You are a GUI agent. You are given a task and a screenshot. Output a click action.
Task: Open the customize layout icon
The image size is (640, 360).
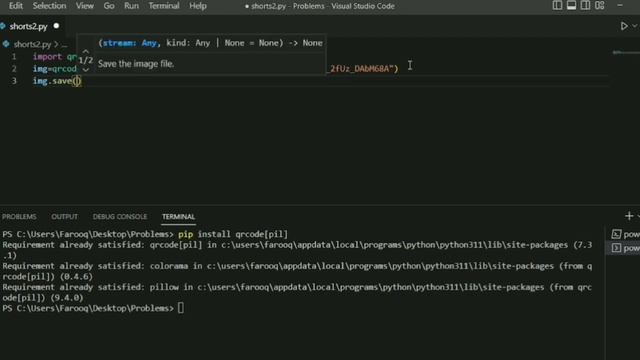[x=600, y=5]
